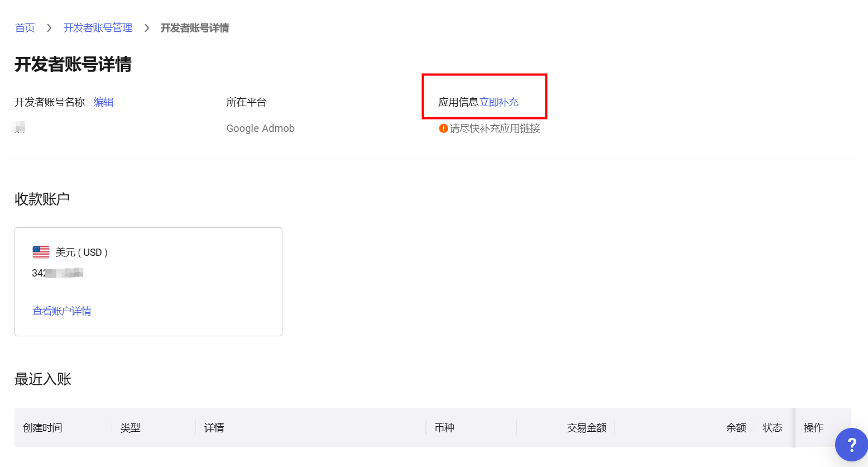
Task: Click the US flag icon in account card
Action: [41, 252]
